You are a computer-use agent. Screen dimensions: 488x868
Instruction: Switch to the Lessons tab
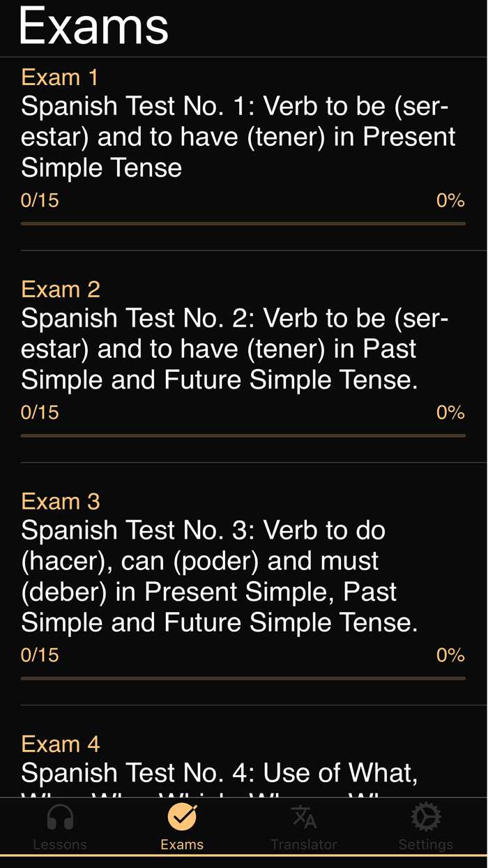60,827
